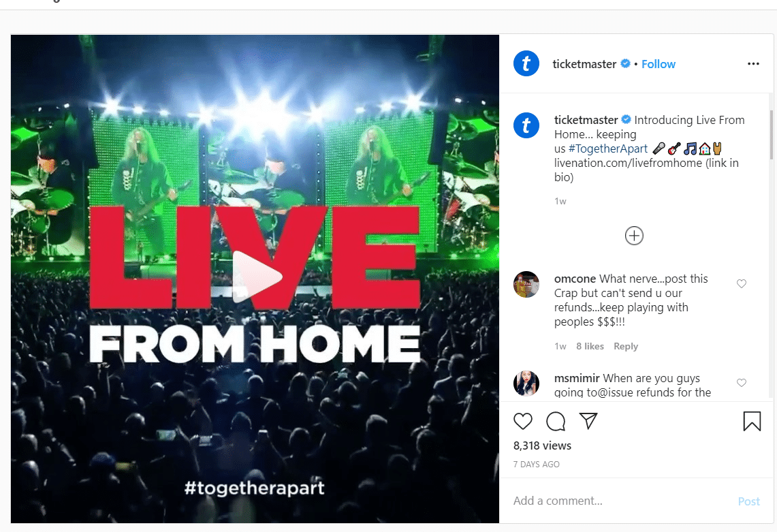The height and width of the screenshot is (532, 777).
Task: Like omcone's comment heart
Action: (742, 283)
